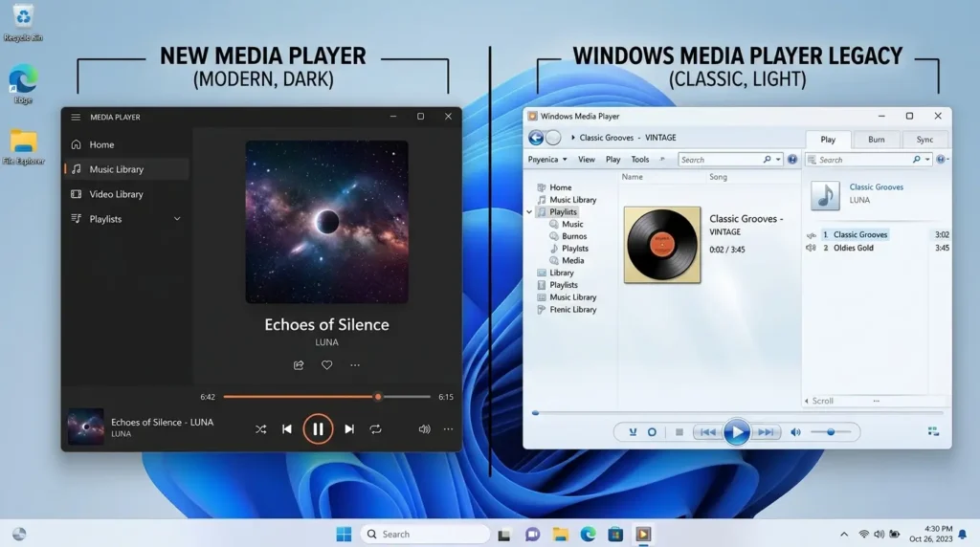Click the orange seek bar at 6:42
Image resolution: width=980 pixels, height=547 pixels.
pyautogui.click(x=327, y=397)
